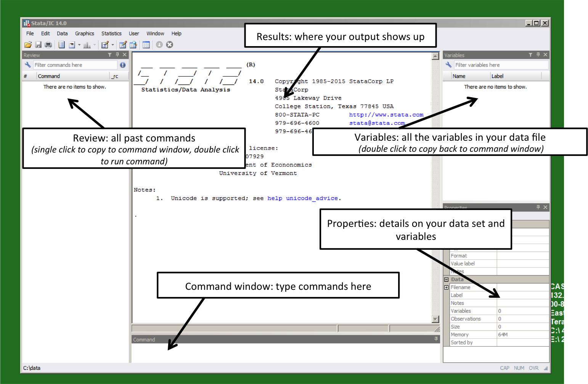Click the Filter commands here field
The height and width of the screenshot is (384, 588).
pyautogui.click(x=75, y=65)
